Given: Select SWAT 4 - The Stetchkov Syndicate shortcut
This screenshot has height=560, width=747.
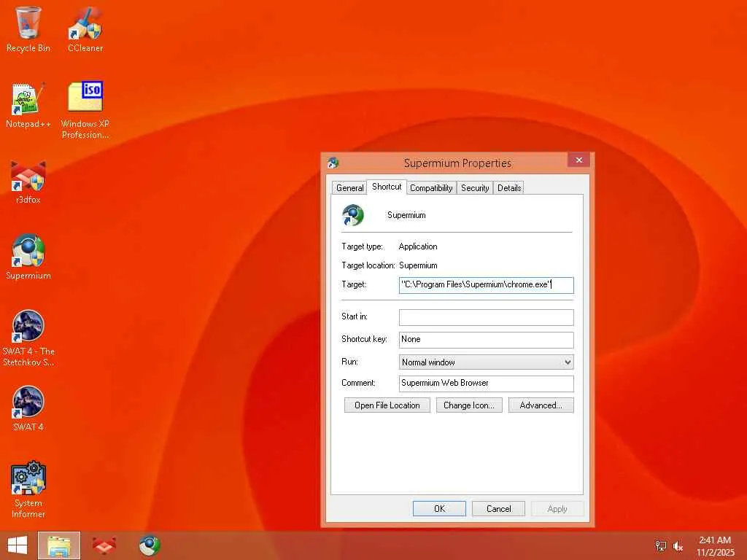Looking at the screenshot, I should [28, 338].
